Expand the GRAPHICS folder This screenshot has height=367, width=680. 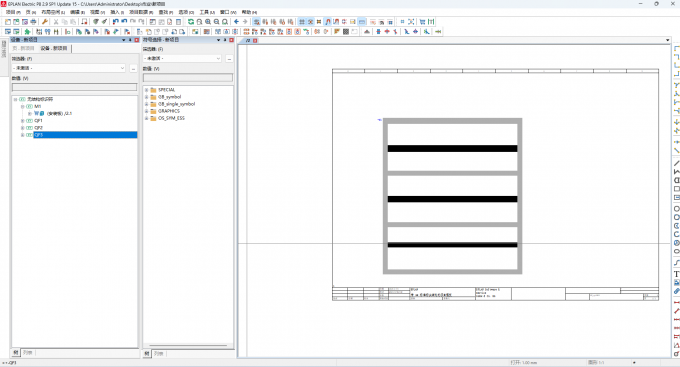146,111
